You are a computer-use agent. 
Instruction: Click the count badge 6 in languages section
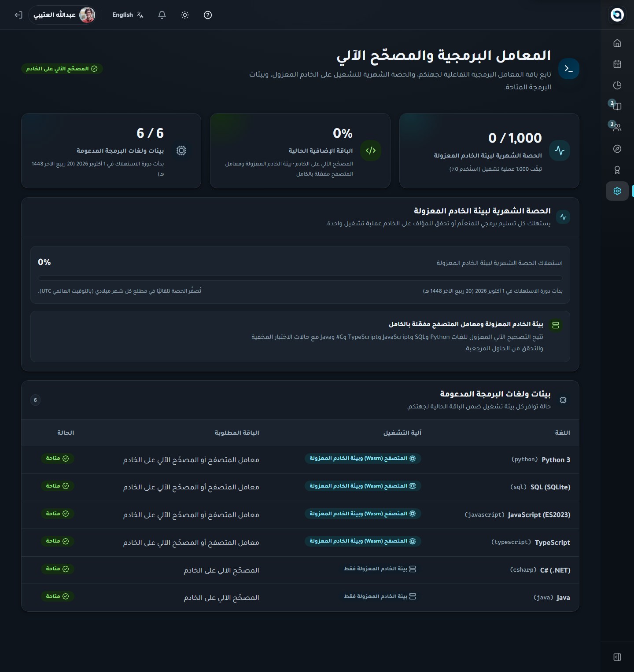click(35, 400)
